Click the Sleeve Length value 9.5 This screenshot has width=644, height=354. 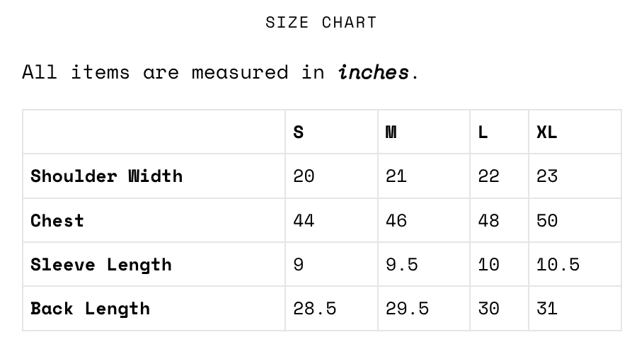tap(402, 265)
